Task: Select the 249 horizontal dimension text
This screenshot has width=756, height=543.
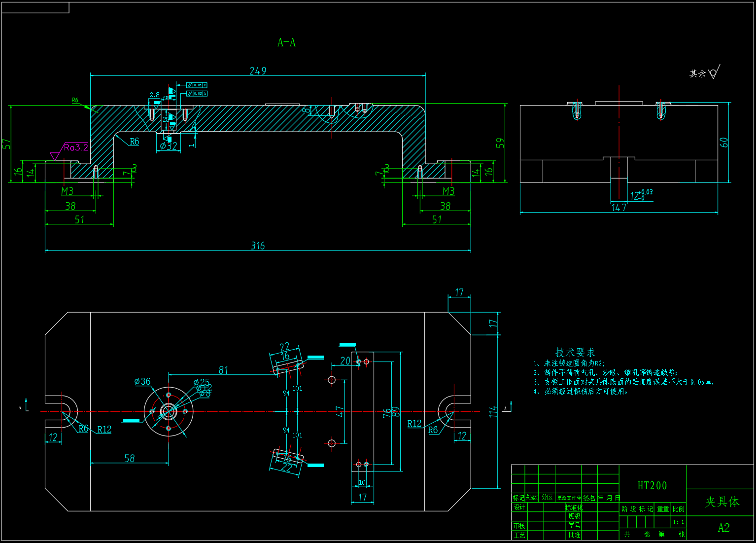Action: click(258, 71)
